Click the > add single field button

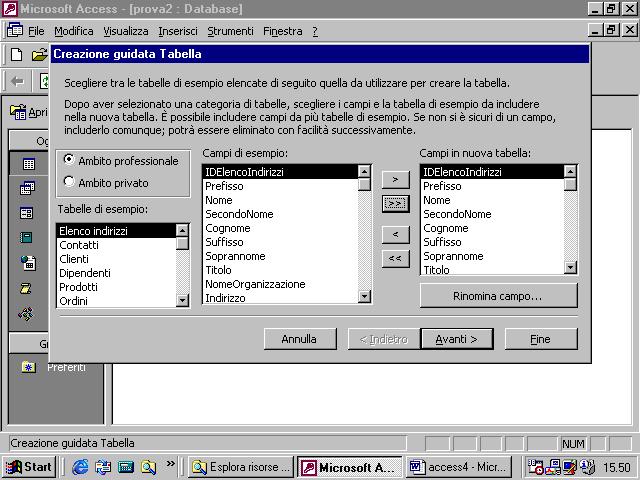pos(395,180)
